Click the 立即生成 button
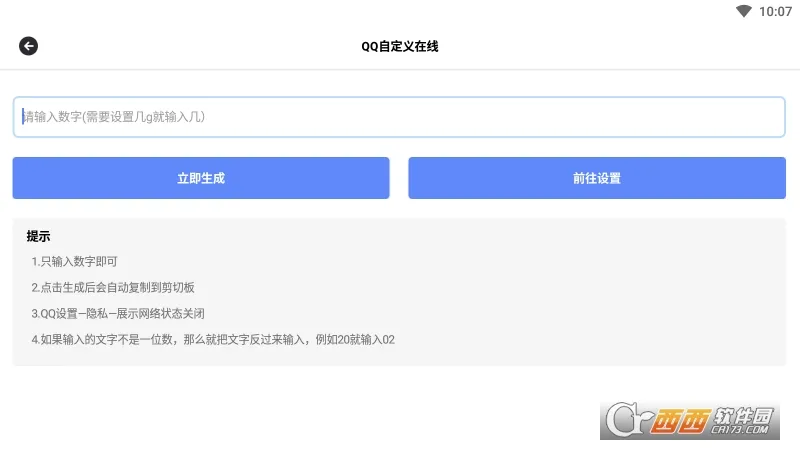This screenshot has height=450, width=800. (201, 178)
